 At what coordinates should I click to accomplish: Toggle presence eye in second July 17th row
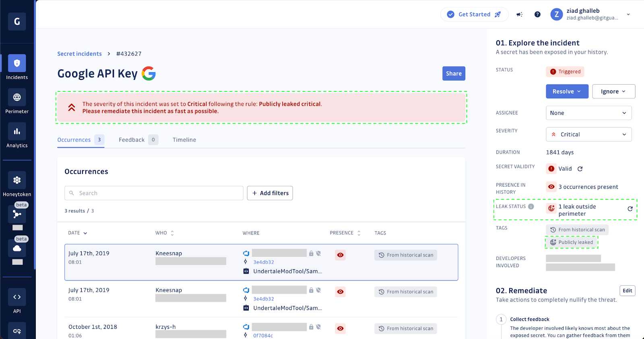point(341,292)
